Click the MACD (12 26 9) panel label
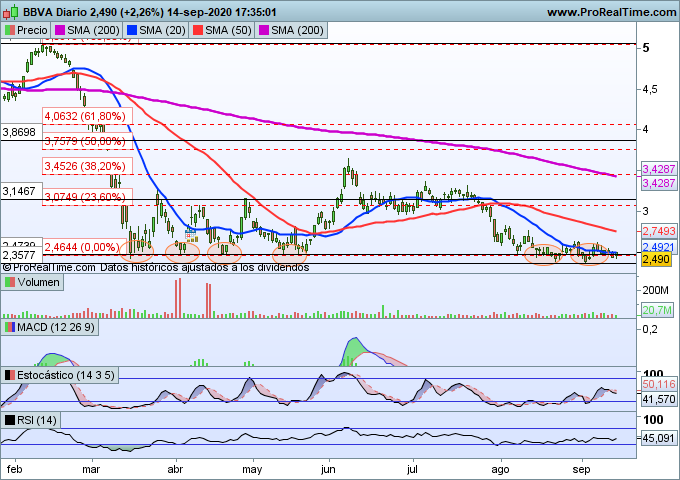 point(58,327)
